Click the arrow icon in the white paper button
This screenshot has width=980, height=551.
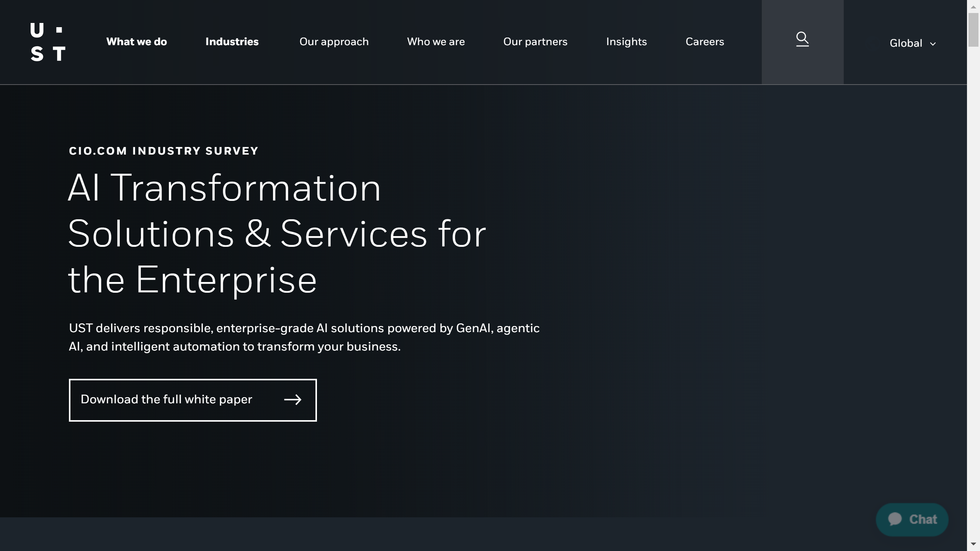[x=293, y=400]
